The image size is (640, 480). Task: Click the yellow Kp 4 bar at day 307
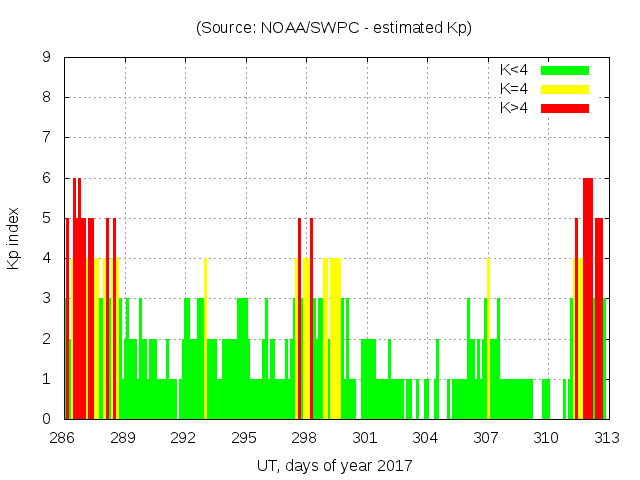[488, 340]
